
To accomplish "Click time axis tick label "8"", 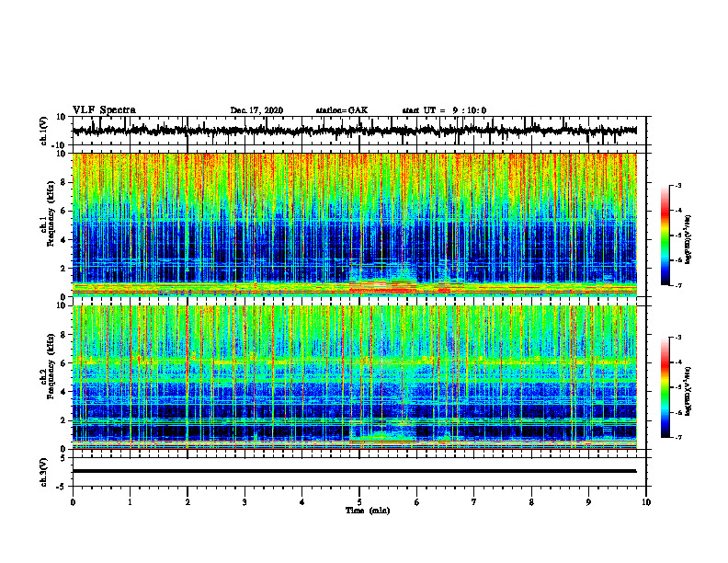I will 531,502.
